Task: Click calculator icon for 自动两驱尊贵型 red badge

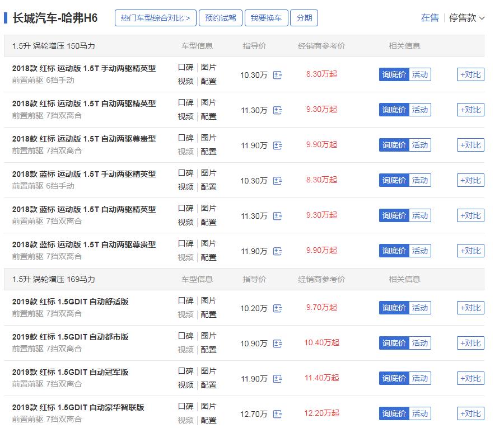Action: [277, 144]
